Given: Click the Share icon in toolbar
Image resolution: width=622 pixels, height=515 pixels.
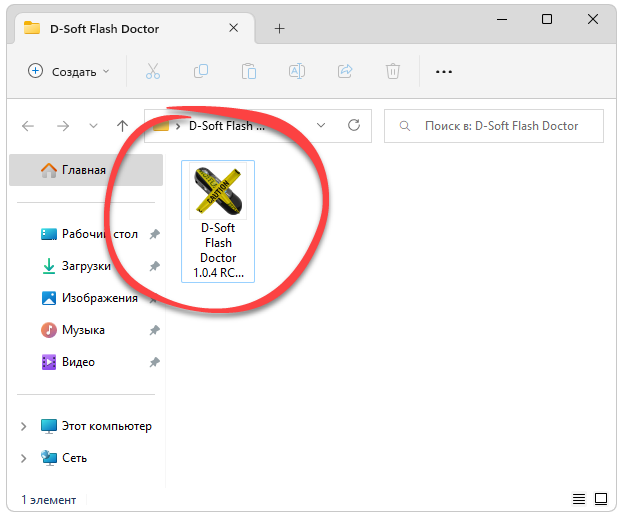Looking at the screenshot, I should pos(345,71).
